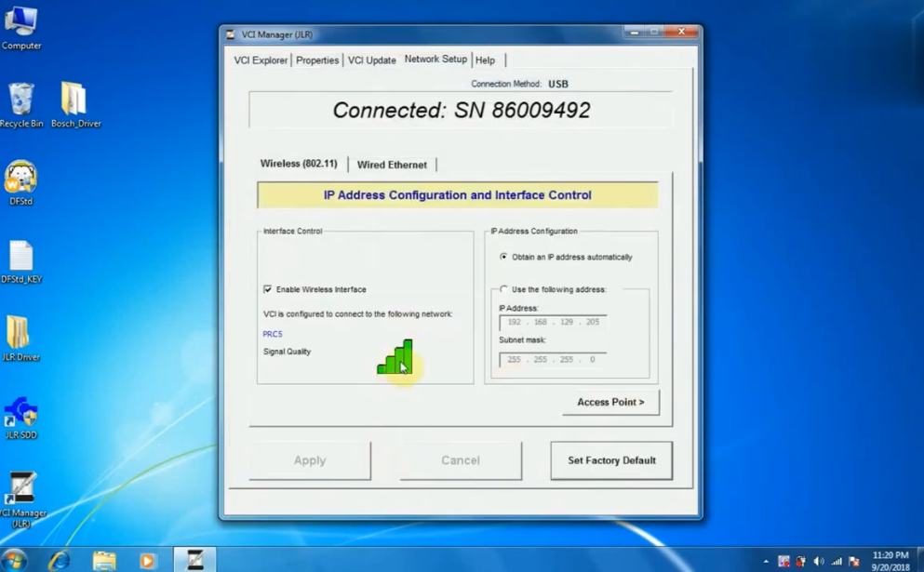Select Obtain an IP address automatically
The height and width of the screenshot is (572, 924).
pos(503,257)
